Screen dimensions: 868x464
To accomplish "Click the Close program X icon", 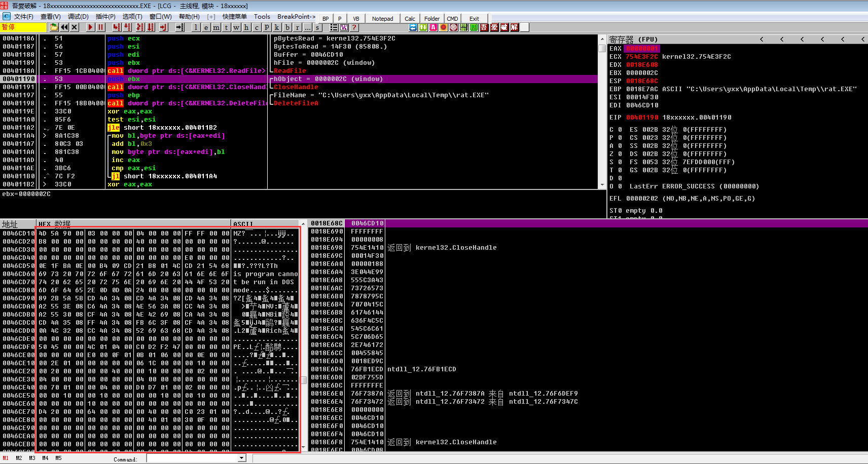I will pos(75,27).
